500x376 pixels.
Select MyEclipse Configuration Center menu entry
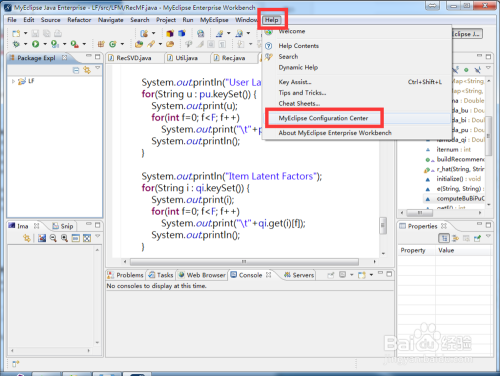click(x=323, y=118)
